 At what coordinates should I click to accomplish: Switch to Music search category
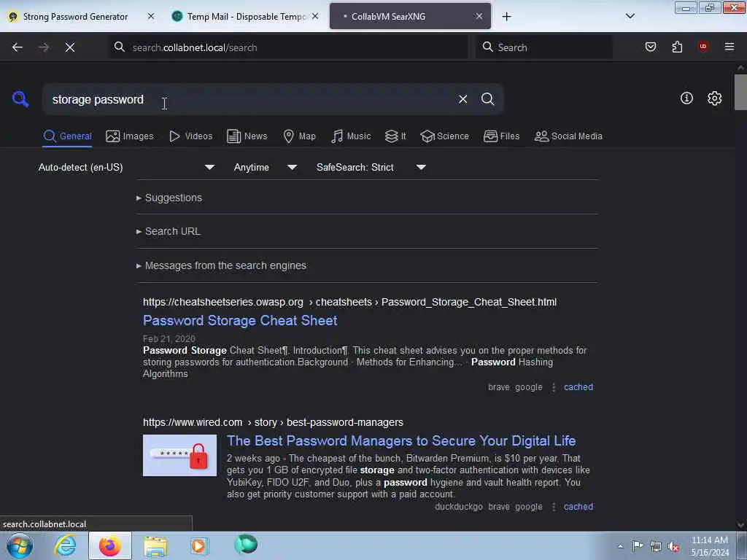click(x=351, y=136)
